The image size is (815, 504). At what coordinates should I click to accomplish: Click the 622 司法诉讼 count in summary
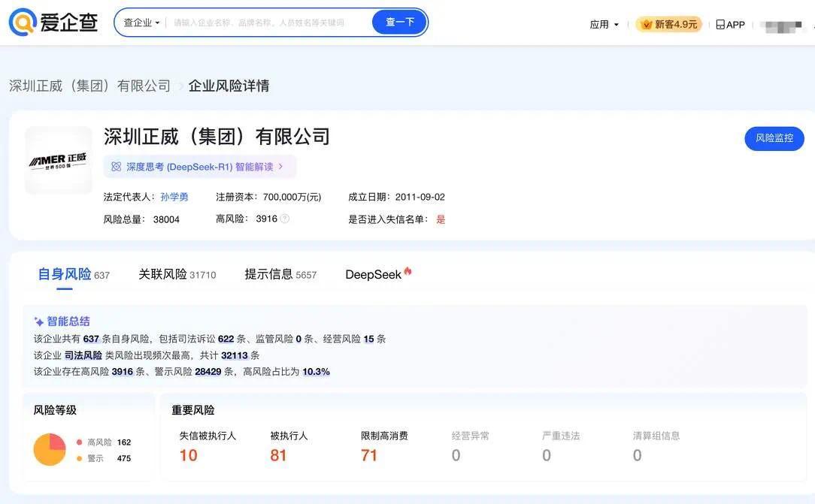[x=226, y=339]
